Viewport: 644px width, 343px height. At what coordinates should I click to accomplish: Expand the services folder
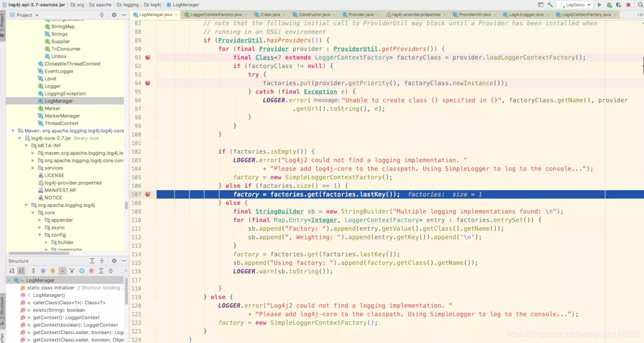pyautogui.click(x=33, y=168)
